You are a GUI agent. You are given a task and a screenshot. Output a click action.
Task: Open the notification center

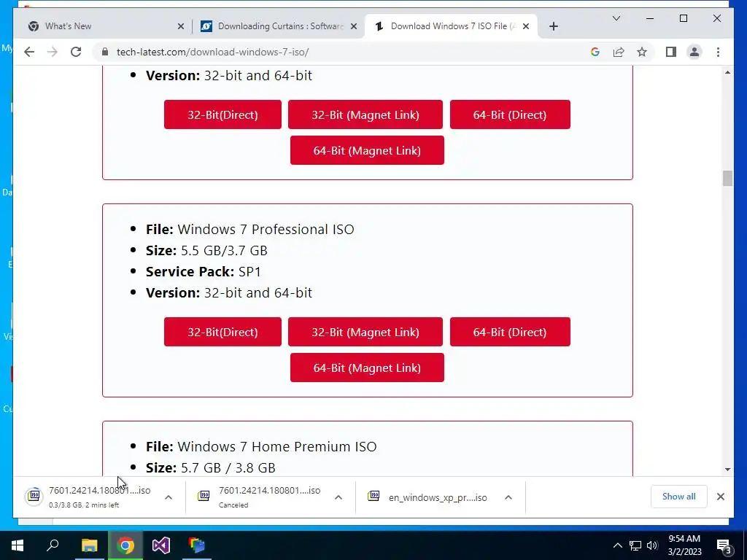(x=724, y=545)
